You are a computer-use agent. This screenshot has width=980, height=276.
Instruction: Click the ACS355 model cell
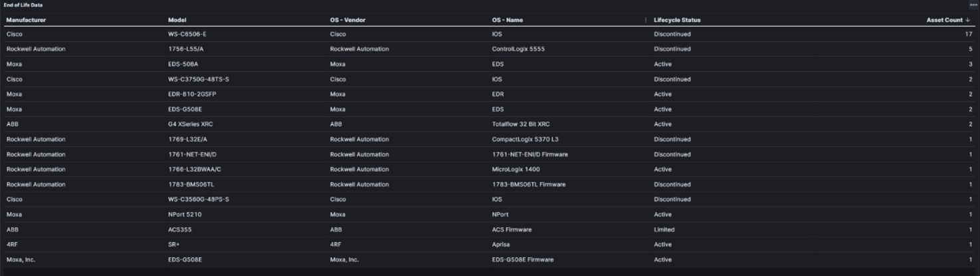point(179,229)
